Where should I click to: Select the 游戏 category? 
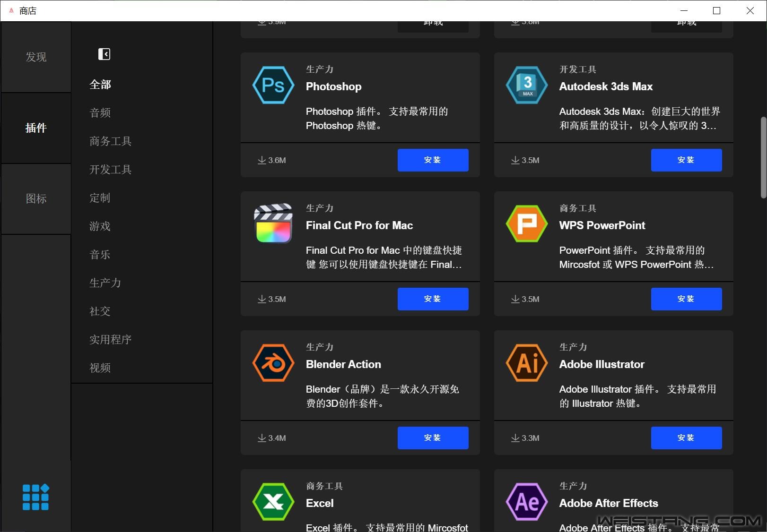coord(100,226)
